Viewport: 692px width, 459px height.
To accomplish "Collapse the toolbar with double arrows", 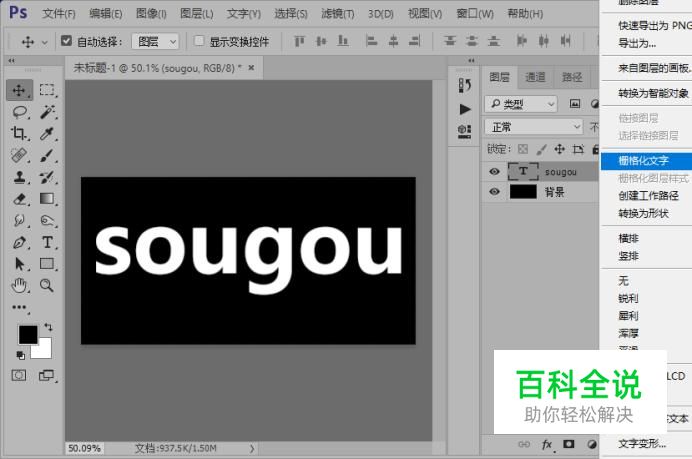I will coord(11,60).
